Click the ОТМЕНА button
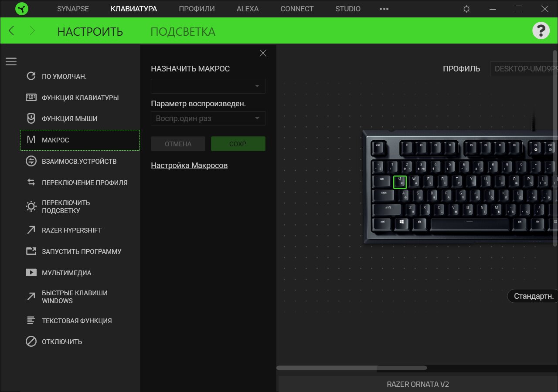558x392 pixels. [x=178, y=144]
